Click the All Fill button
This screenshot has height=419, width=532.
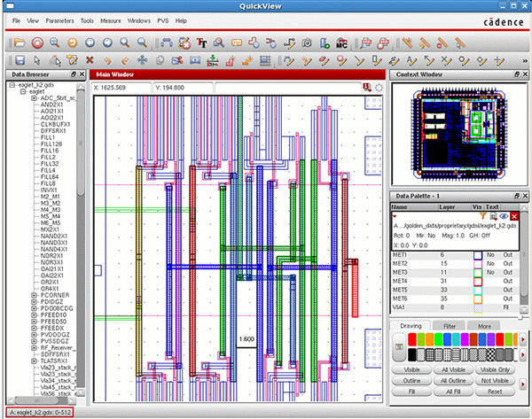point(453,392)
